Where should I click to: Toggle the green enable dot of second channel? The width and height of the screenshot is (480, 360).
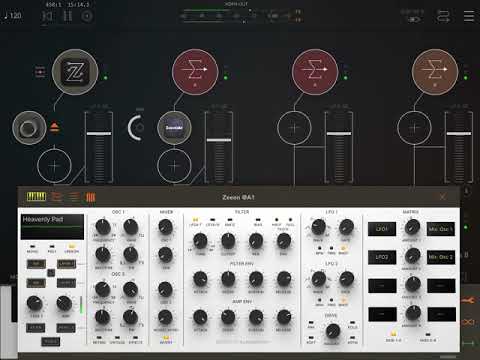coord(226,78)
